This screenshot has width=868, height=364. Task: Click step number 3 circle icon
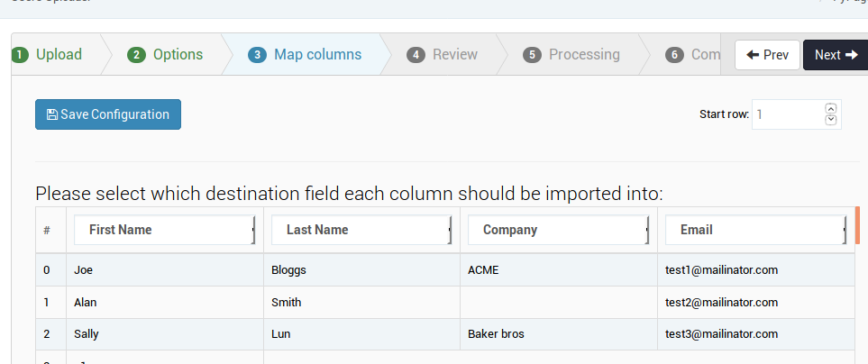pyautogui.click(x=258, y=55)
